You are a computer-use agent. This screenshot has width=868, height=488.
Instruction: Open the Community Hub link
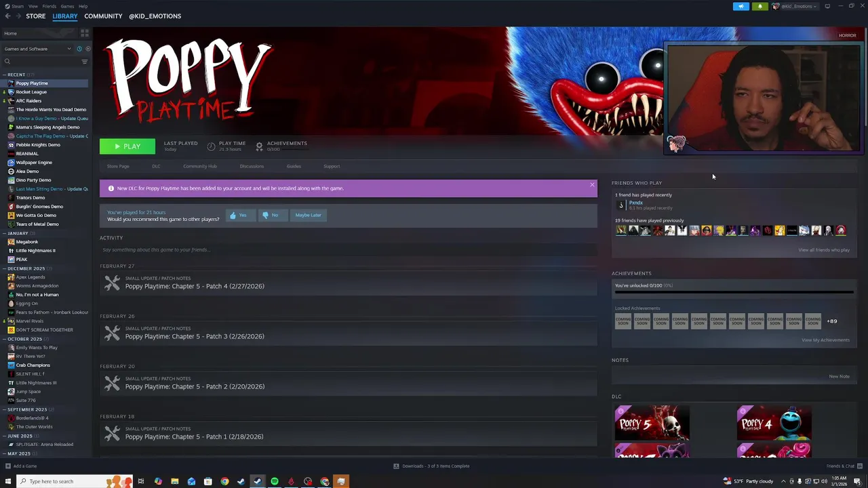point(200,166)
